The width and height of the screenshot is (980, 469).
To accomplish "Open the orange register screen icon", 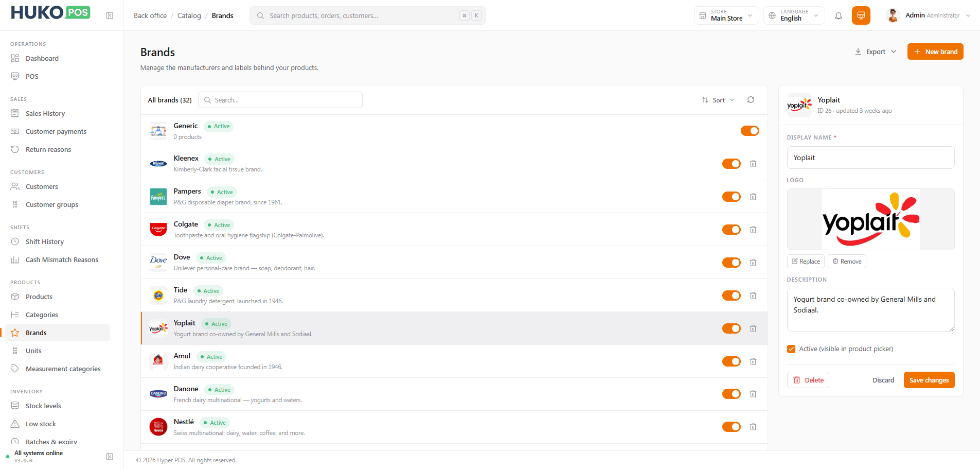I will click(x=861, y=15).
